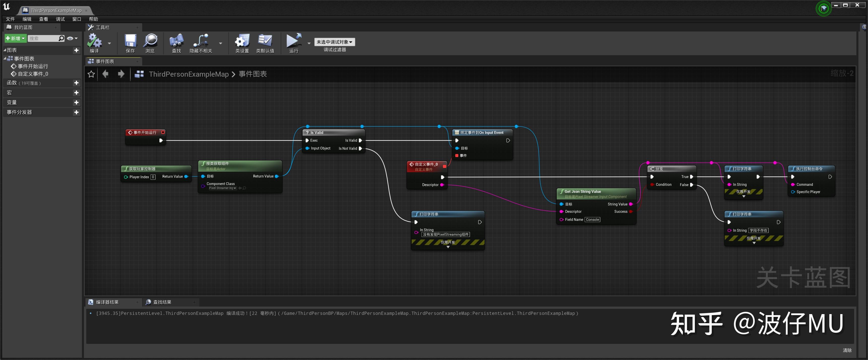Toggle the visibility filter eye in My Blueprint

(69, 38)
